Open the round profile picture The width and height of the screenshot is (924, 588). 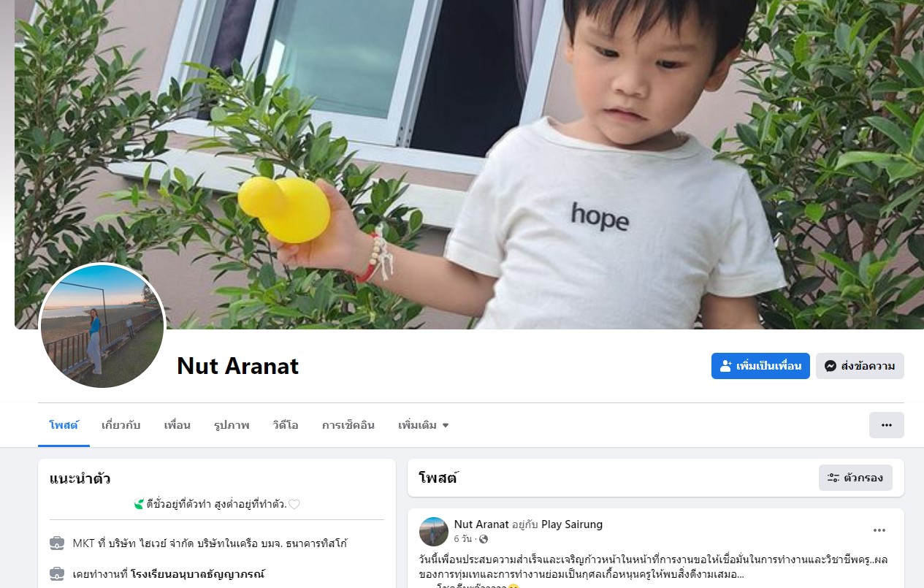pos(102,326)
